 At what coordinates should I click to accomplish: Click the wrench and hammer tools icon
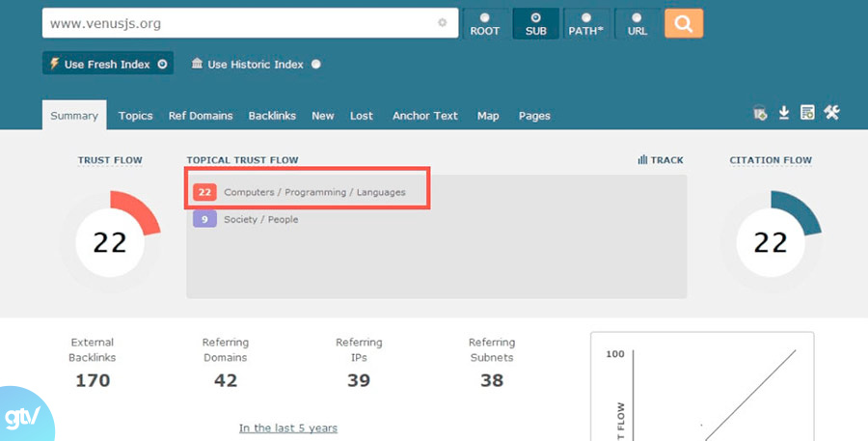pyautogui.click(x=831, y=114)
